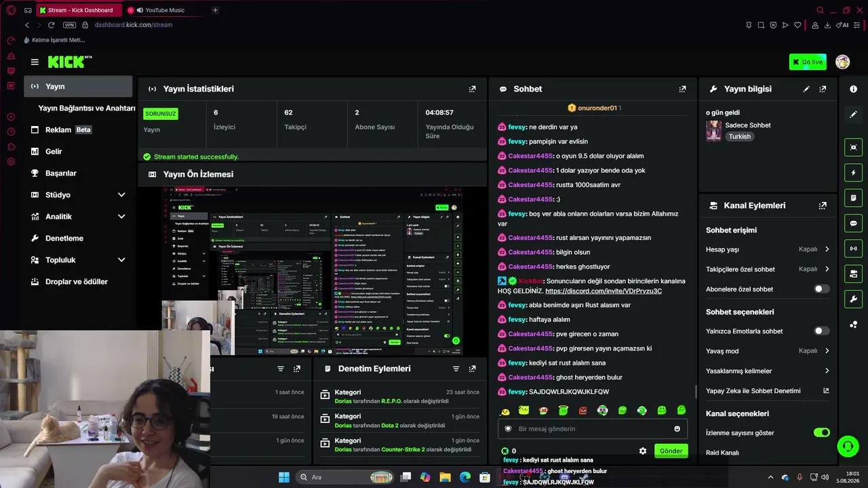
Task: Open Başarılar sidebar item
Action: tap(78, 173)
